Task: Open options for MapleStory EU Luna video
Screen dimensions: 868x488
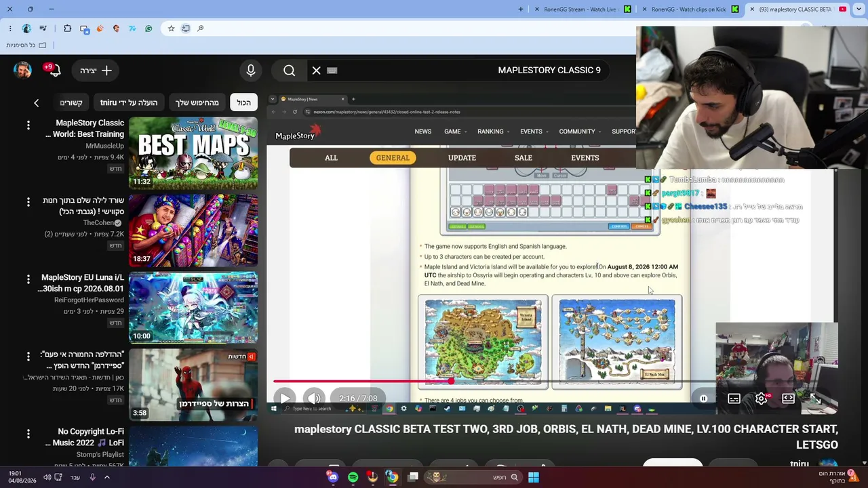Action: [x=28, y=279]
